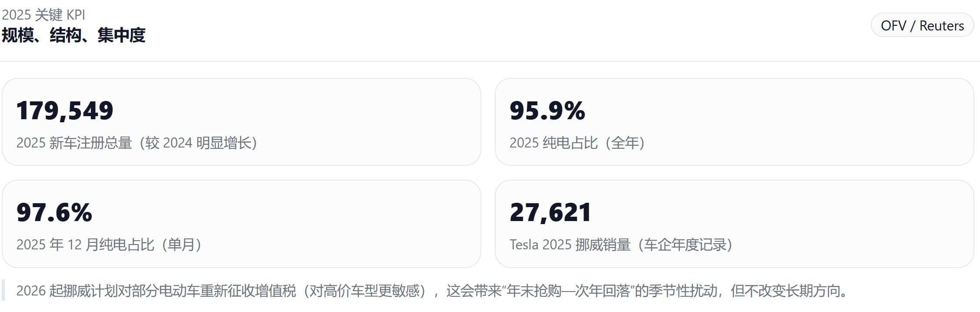This screenshot has width=980, height=312.
Task: Click the 2025 纯电占比（全年） label
Action: click(577, 143)
